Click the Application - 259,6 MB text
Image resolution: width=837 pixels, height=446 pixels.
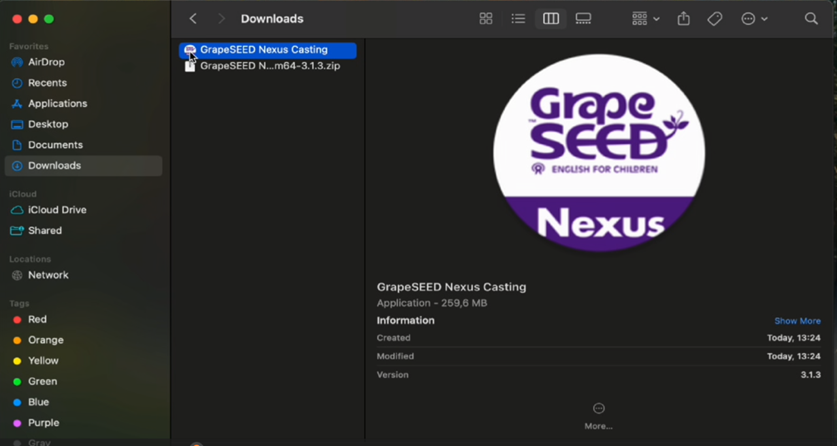(432, 304)
